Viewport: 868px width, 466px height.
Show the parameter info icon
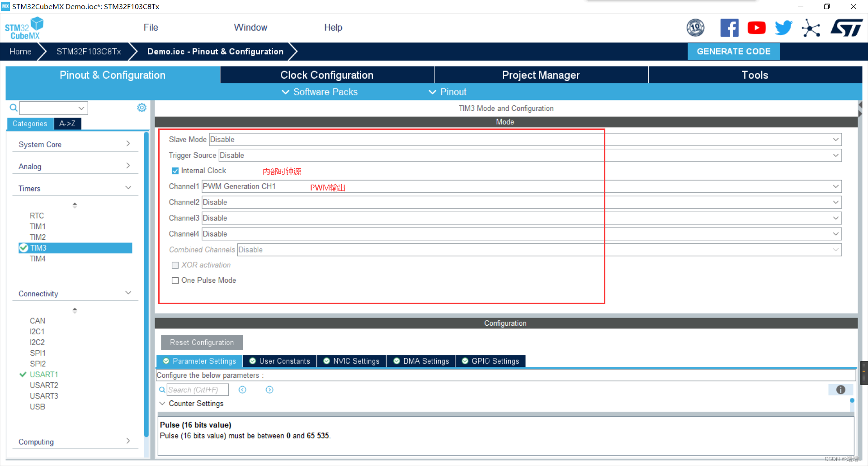[840, 390]
